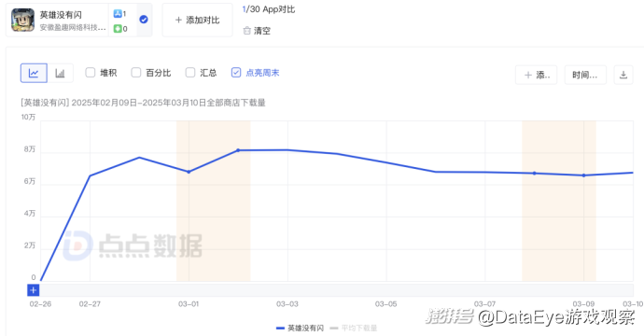644x336 pixels.
Task: Click the range slider bar below chart
Action: [336, 290]
